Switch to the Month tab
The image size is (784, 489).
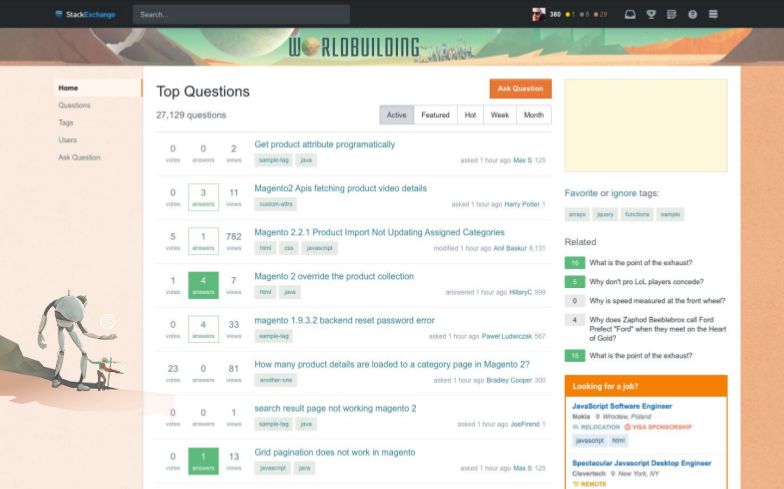click(x=534, y=115)
